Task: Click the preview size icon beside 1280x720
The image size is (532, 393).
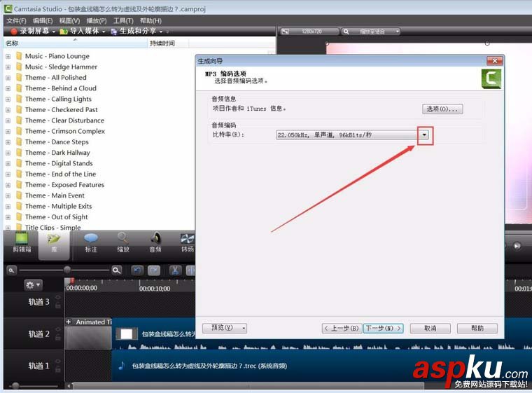Action: (286, 32)
